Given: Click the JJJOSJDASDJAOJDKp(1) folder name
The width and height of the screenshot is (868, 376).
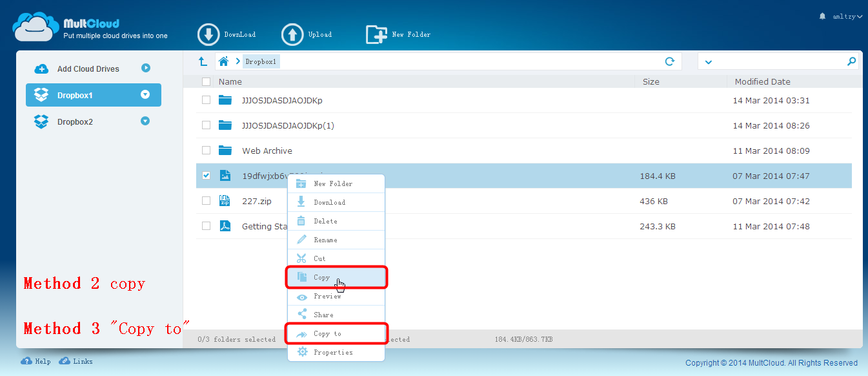Looking at the screenshot, I should click(288, 125).
